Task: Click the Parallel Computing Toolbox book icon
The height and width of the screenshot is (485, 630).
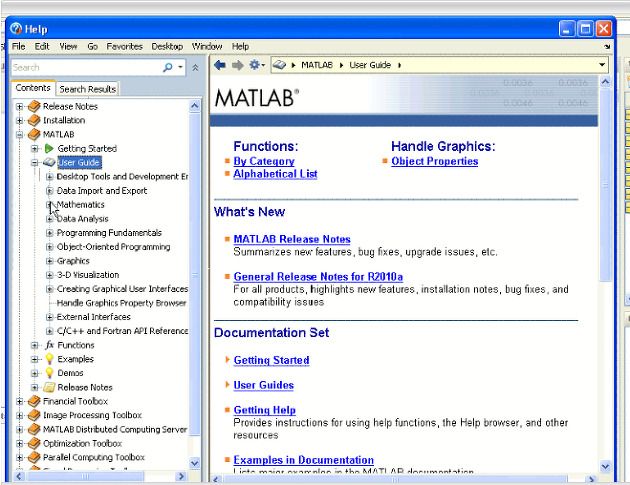Action: coord(34,457)
